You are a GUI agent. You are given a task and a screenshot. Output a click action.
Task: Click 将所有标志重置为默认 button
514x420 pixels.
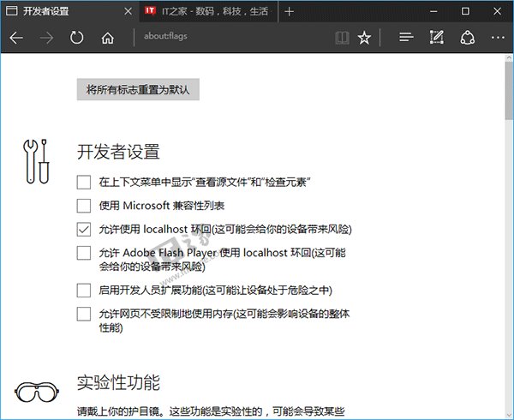138,89
